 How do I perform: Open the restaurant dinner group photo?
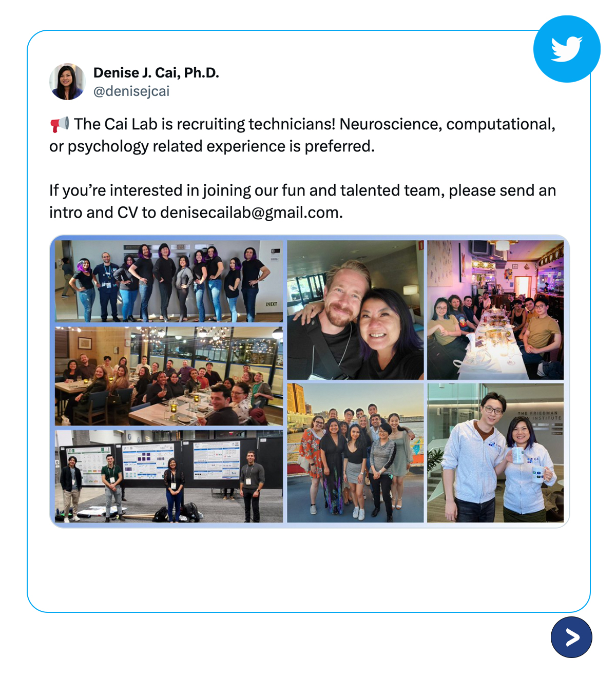[x=169, y=376]
